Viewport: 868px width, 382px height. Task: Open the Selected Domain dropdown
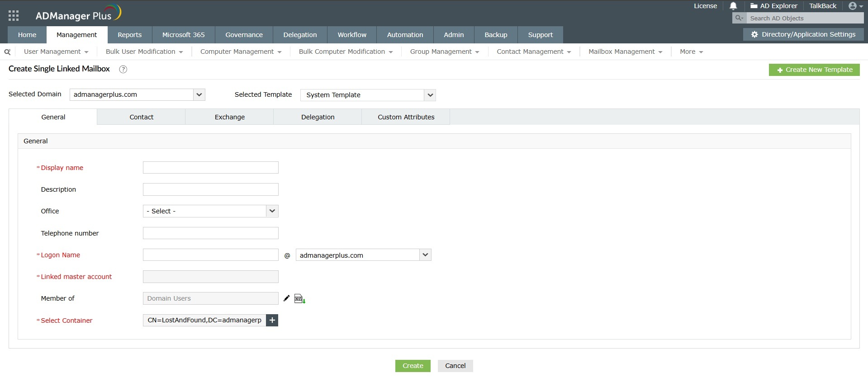click(x=138, y=94)
